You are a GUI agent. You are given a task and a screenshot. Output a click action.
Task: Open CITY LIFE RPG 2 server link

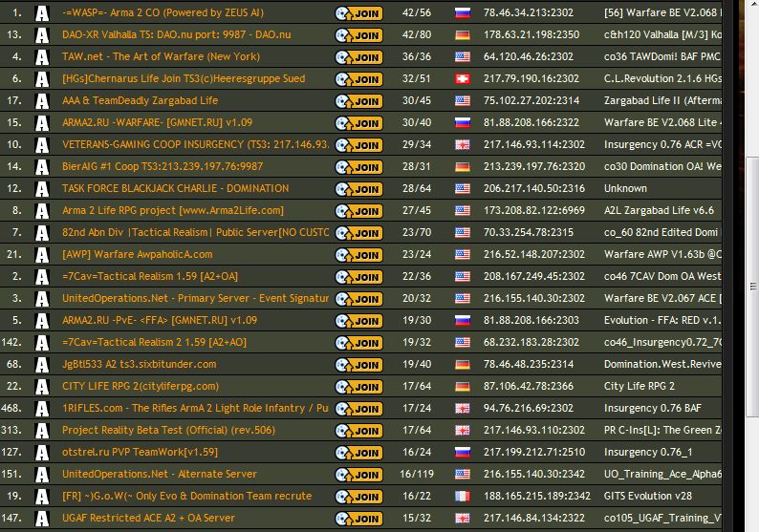point(141,387)
